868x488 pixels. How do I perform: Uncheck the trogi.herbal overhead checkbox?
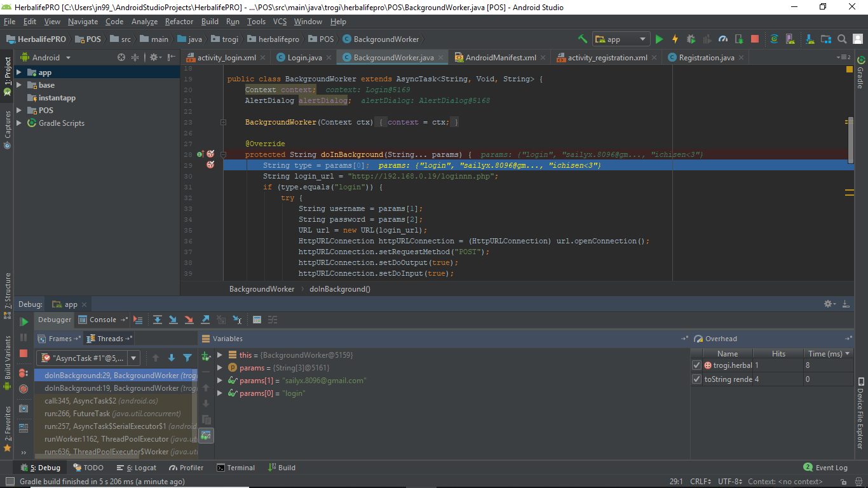(x=697, y=365)
